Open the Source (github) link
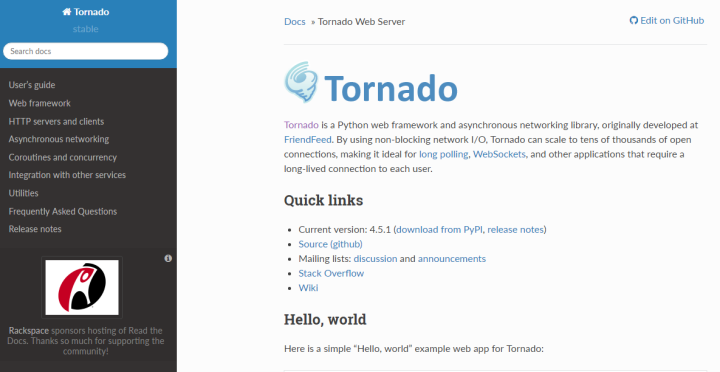This screenshot has height=372, width=720. point(330,244)
